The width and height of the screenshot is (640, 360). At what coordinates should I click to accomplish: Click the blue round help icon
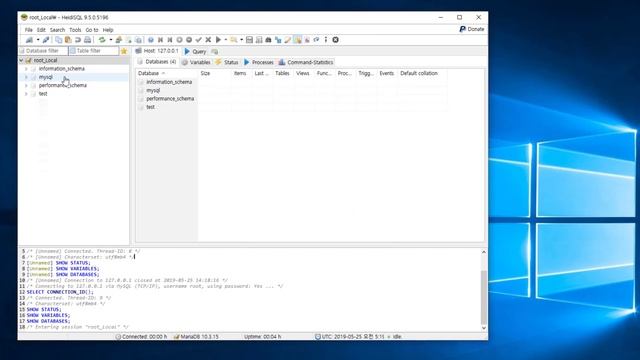[151, 40]
